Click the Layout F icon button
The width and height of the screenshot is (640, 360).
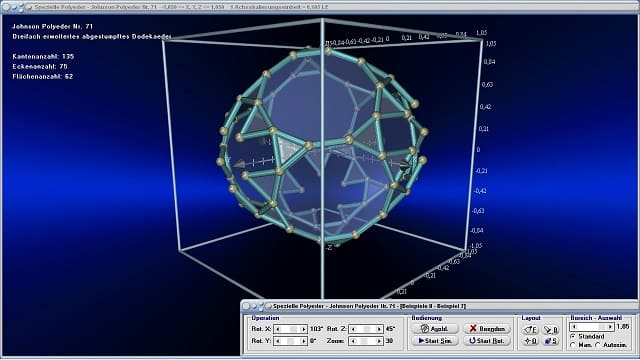tap(530, 329)
